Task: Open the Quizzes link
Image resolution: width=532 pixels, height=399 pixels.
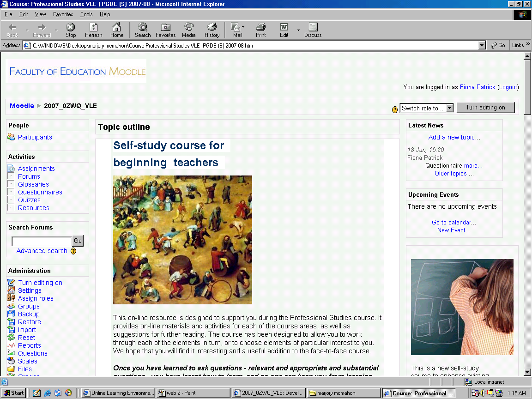Action: click(29, 200)
